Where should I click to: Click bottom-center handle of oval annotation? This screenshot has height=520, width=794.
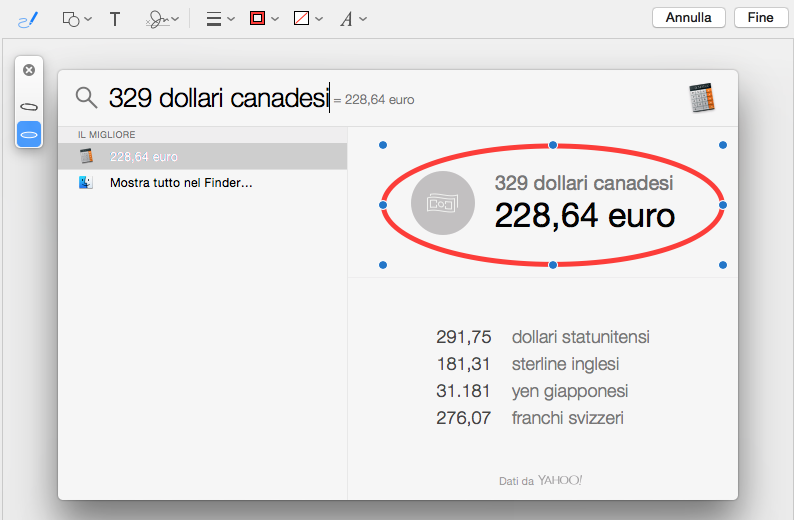coord(553,265)
